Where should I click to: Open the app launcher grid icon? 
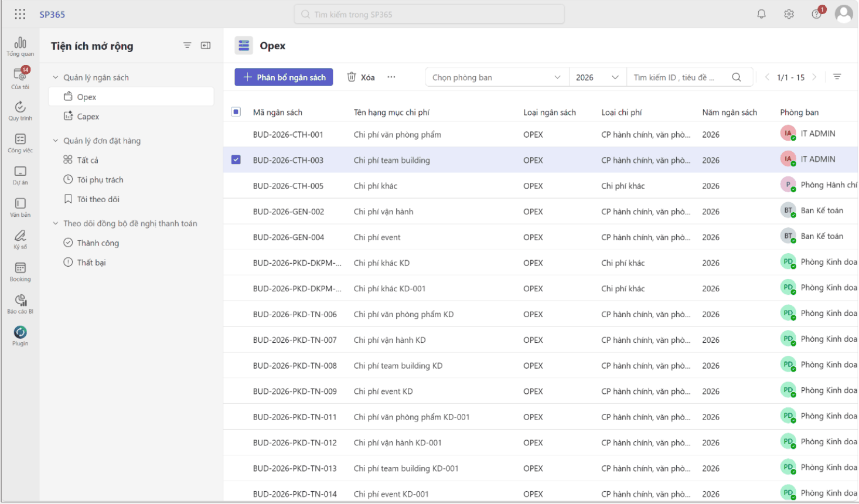[20, 14]
